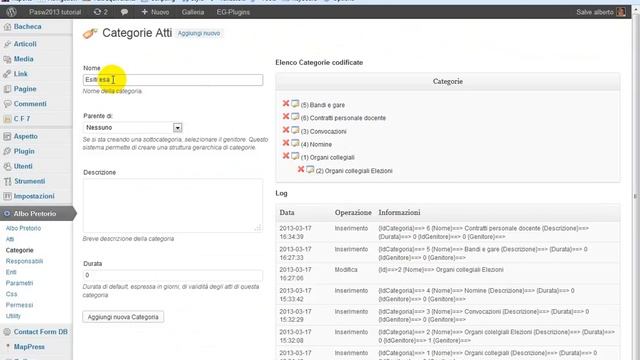
Task: Open Pasw2013 tutorial site menu
Action: tap(55, 12)
